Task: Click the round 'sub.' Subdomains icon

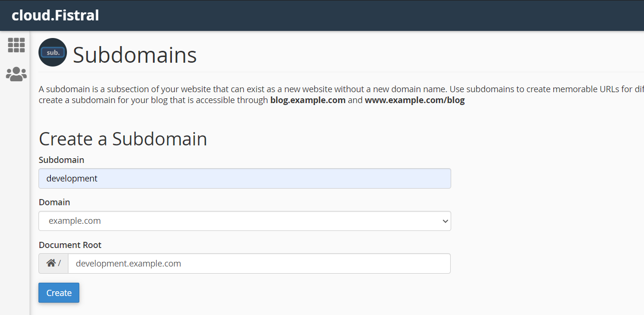Action: [53, 52]
